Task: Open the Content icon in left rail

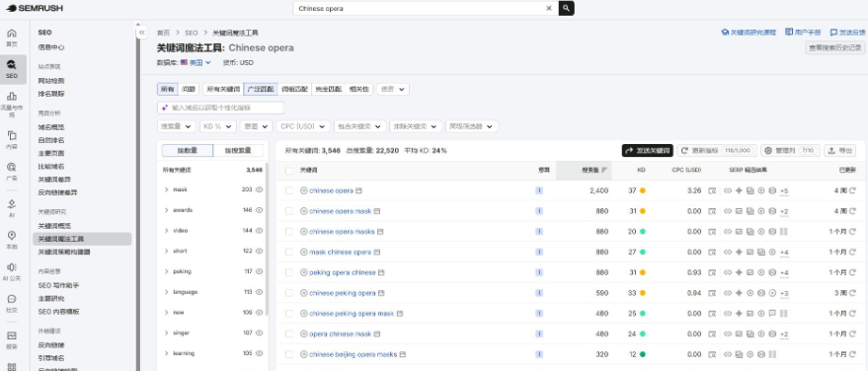Action: (x=12, y=135)
